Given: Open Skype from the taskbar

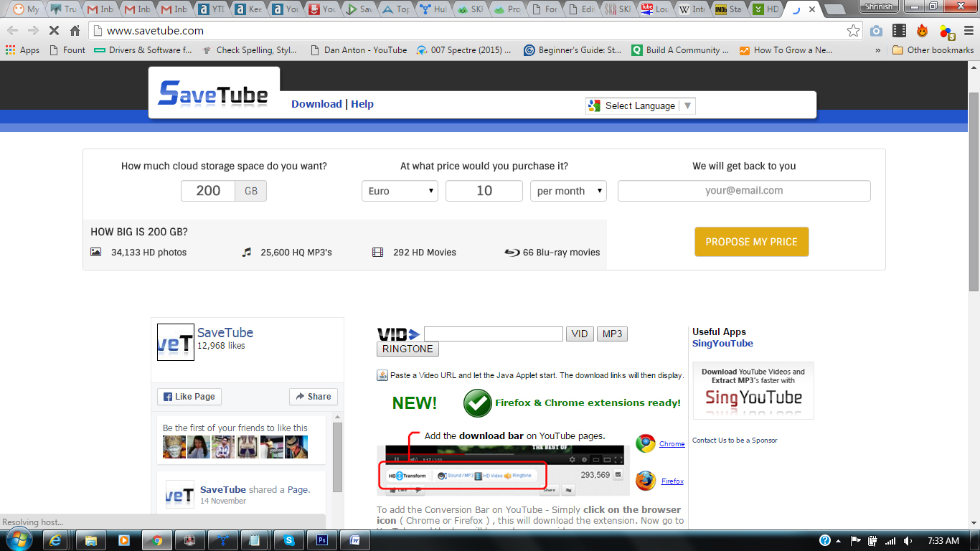Looking at the screenshot, I should 289,540.
